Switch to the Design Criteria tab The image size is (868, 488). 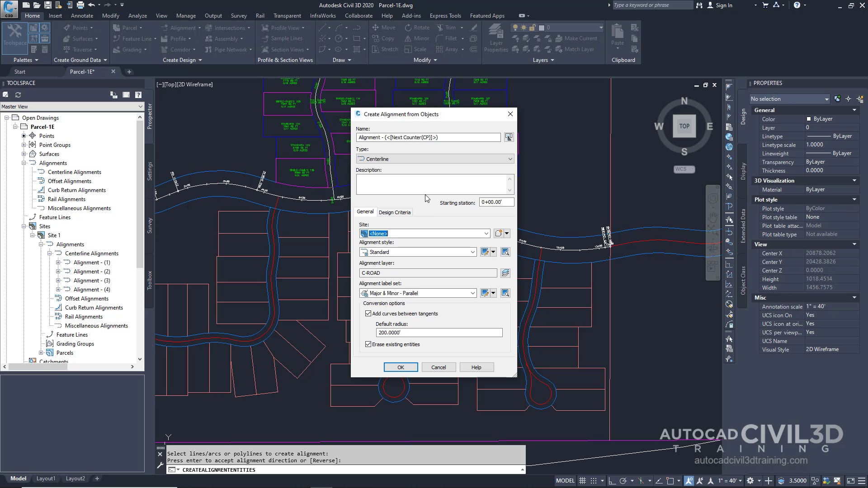[394, 212]
